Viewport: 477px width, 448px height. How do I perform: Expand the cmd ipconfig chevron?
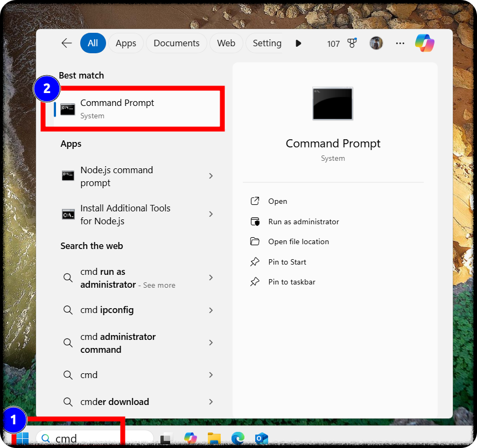point(211,310)
